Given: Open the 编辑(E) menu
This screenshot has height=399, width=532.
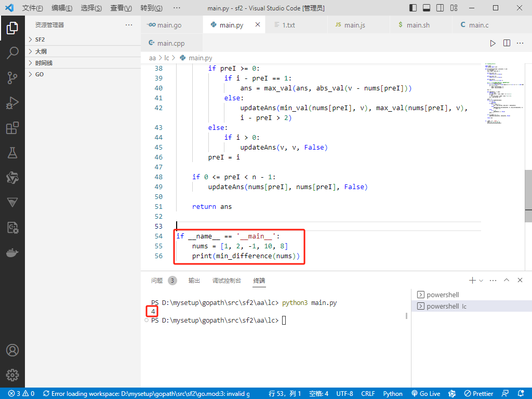Looking at the screenshot, I should point(62,8).
